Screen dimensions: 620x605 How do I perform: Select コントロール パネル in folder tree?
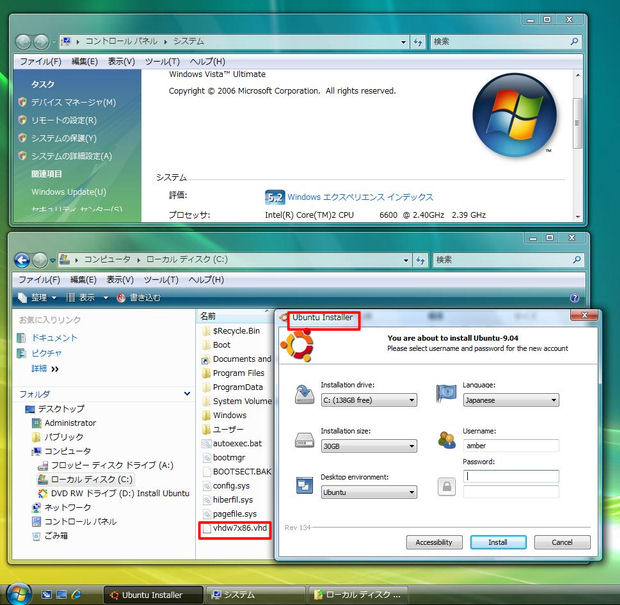(x=80, y=521)
